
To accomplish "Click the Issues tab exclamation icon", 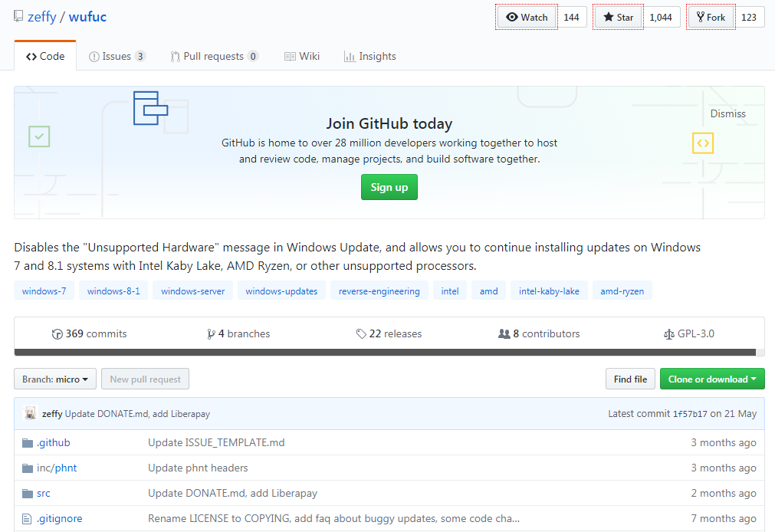I will [x=94, y=57].
